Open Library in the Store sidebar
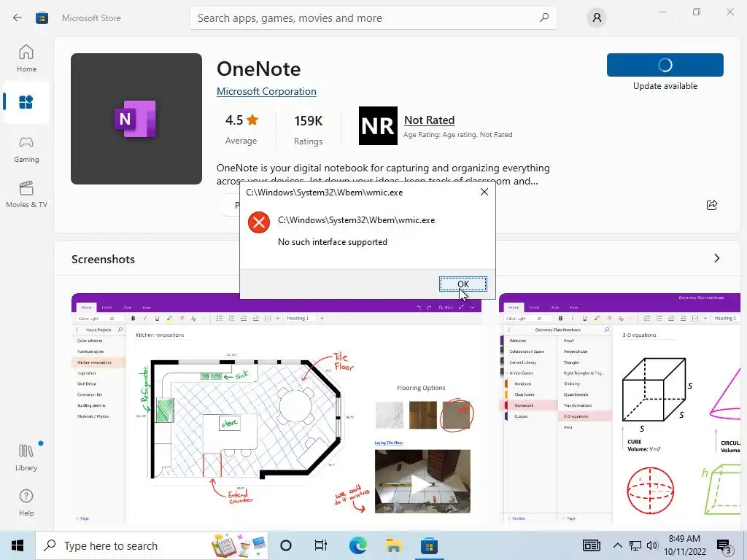 (26, 457)
